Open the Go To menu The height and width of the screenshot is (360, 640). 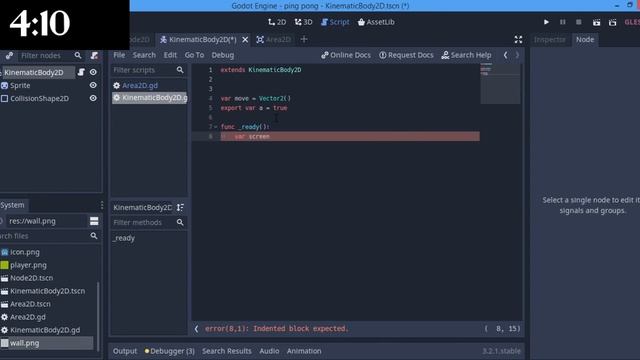194,55
